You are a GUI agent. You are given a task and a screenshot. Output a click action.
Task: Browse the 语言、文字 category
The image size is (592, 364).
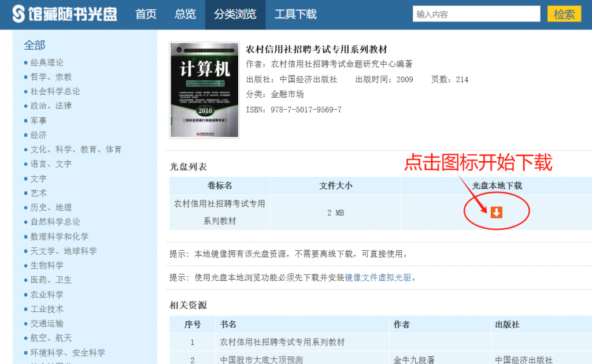pyautogui.click(x=51, y=164)
